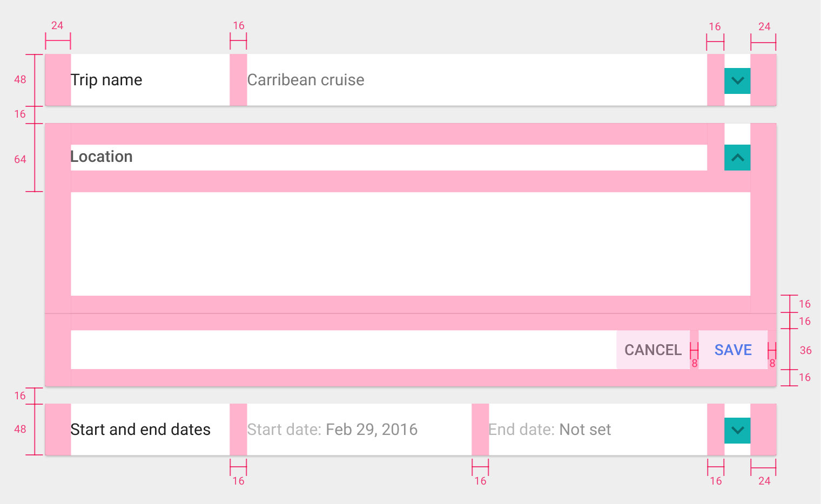Click the End date: Not set field
Viewport: 821px width, 504px height.
pos(550,430)
